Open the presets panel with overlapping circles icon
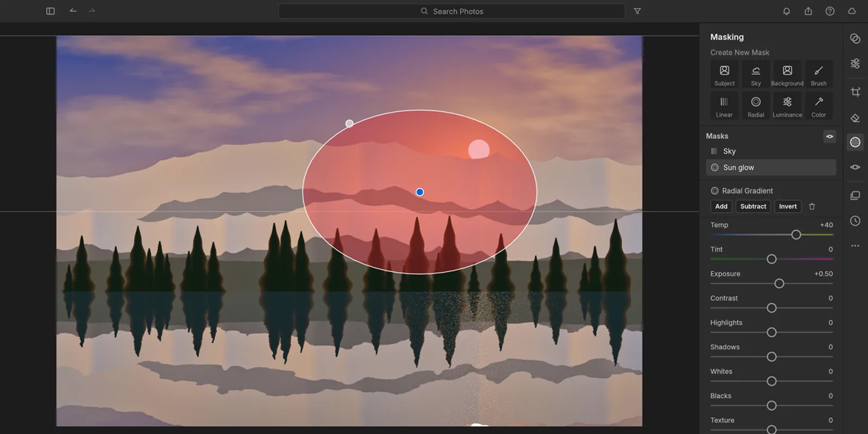The height and width of the screenshot is (434, 868). pos(855,38)
